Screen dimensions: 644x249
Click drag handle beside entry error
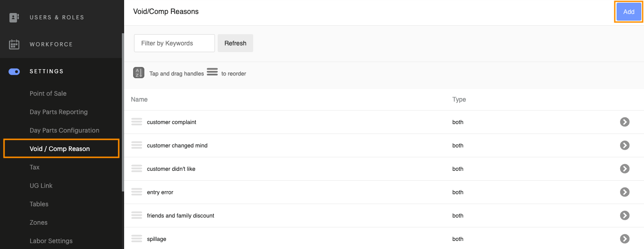(137, 192)
